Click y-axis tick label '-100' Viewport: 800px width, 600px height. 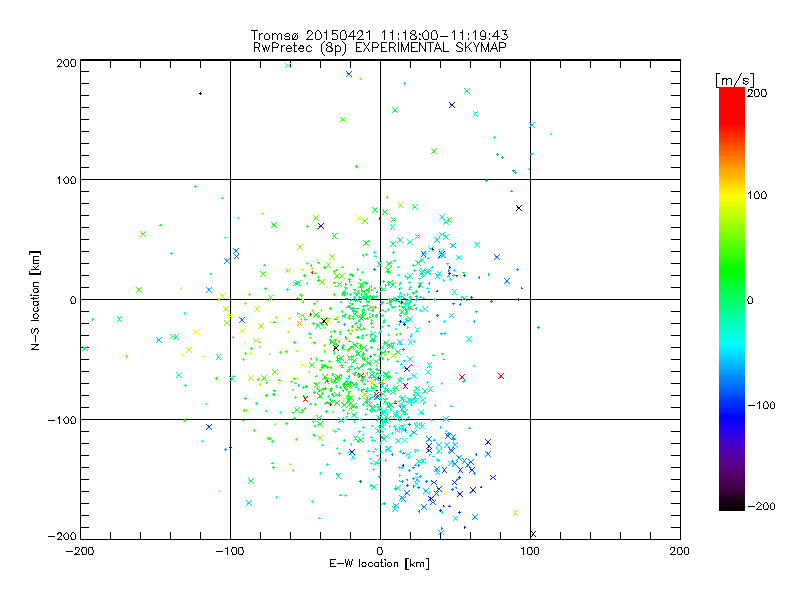coord(62,420)
